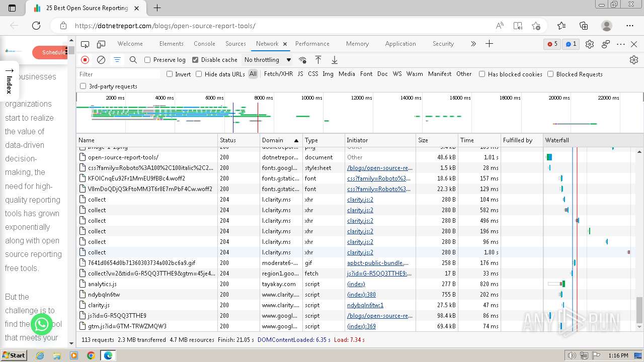Screen dimensions: 644x362
Task: Open the Edge profile avatar
Action: [x=607, y=26]
